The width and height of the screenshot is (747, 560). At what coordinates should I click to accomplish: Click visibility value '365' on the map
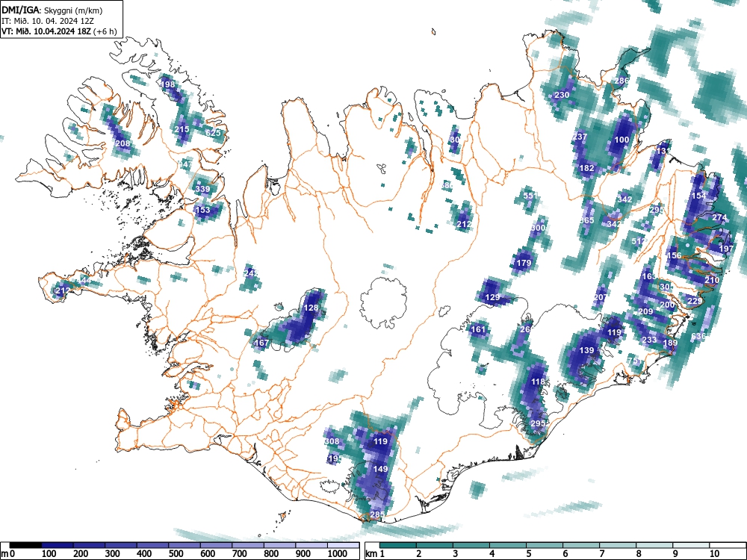point(587,220)
